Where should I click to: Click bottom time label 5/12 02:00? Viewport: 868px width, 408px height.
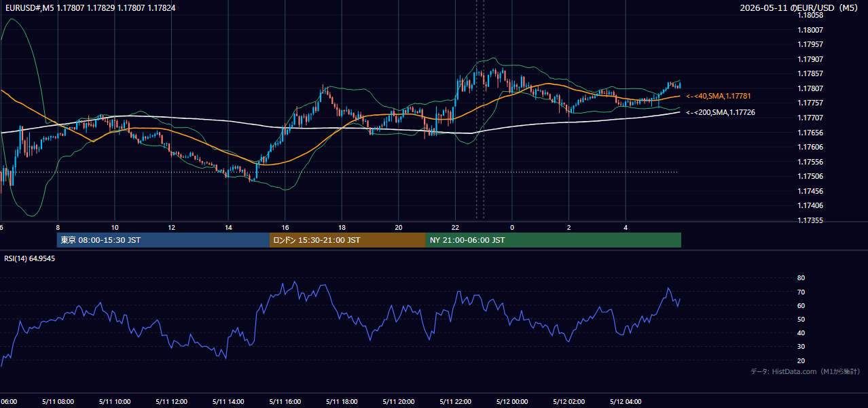569,402
